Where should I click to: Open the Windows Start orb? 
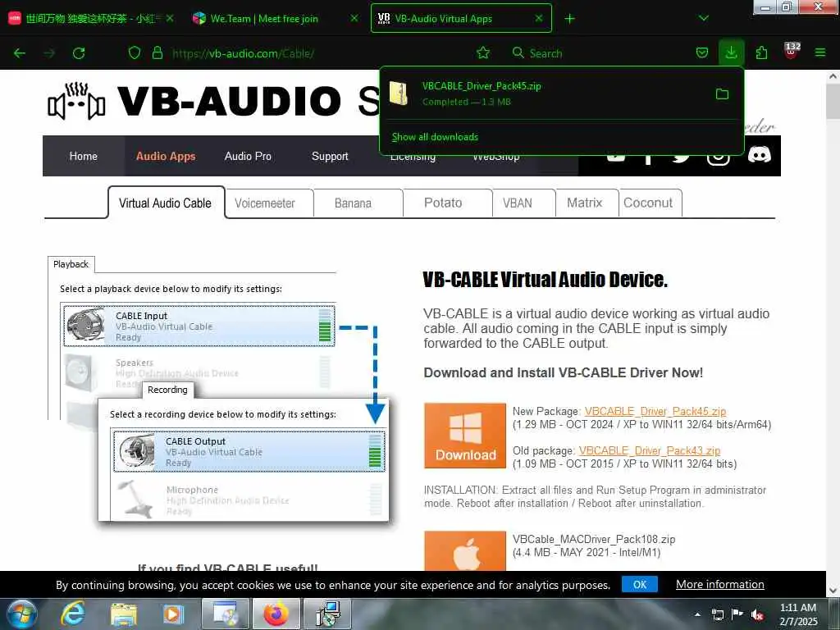(x=22, y=614)
